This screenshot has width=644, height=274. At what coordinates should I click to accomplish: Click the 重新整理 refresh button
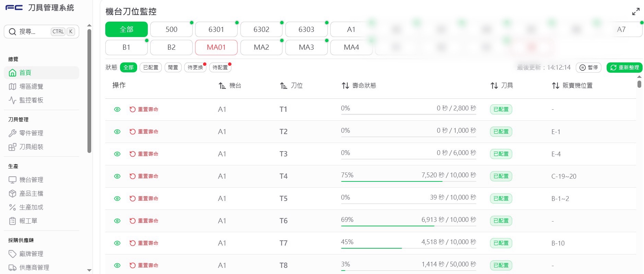(624, 68)
